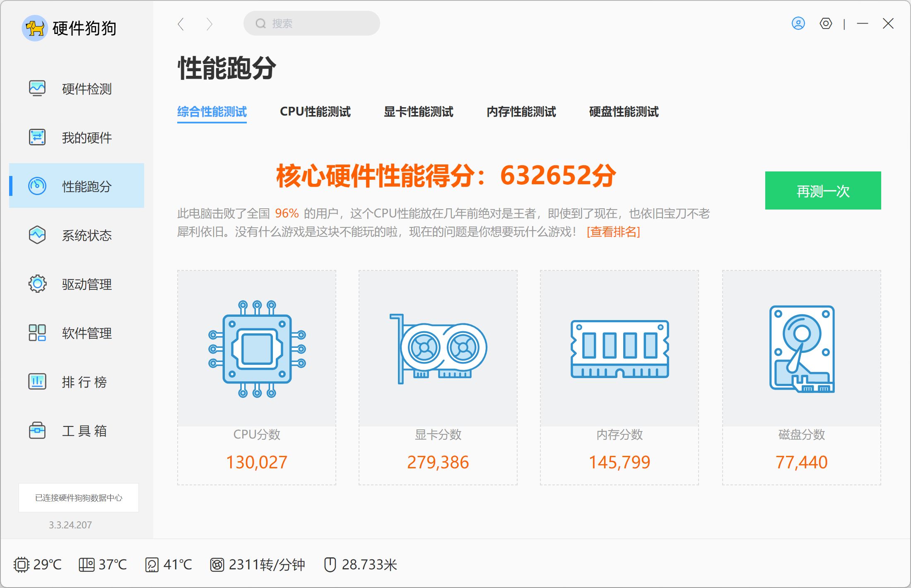Click the user account avatar icon
Viewport: 911px width, 588px height.
coord(798,24)
